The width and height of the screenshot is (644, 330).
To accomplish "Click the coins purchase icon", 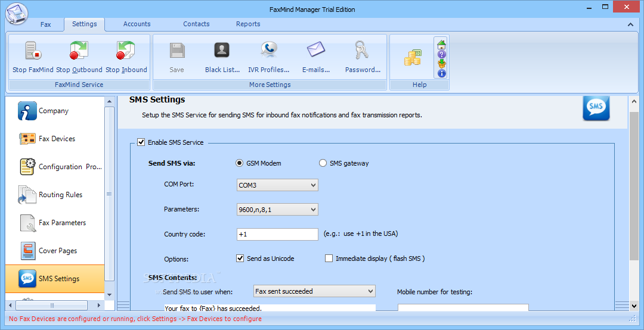I will (x=413, y=58).
